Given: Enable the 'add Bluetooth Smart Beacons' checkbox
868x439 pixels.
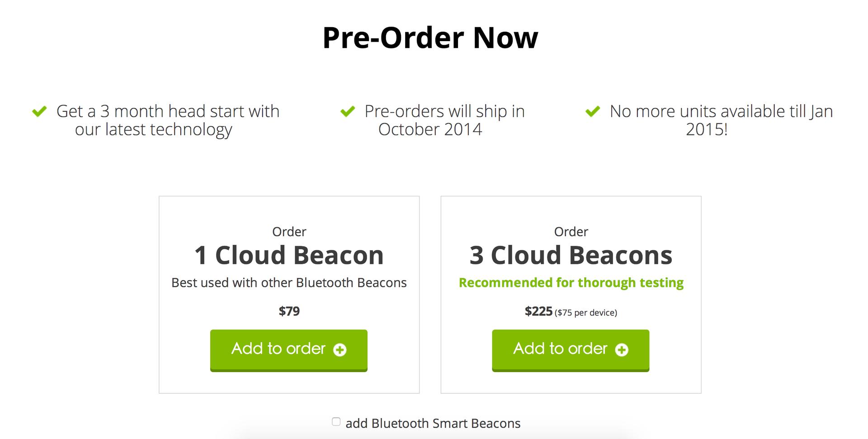Looking at the screenshot, I should coord(336,422).
